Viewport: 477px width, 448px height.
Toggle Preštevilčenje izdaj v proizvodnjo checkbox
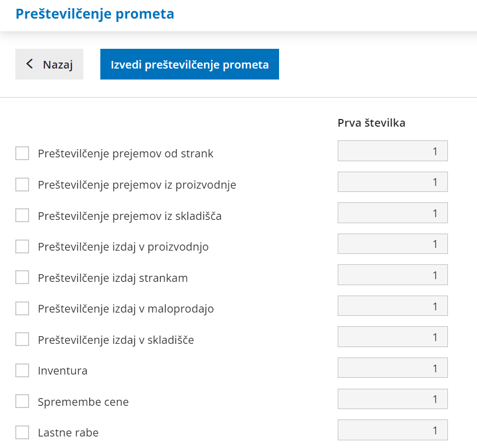tap(22, 247)
